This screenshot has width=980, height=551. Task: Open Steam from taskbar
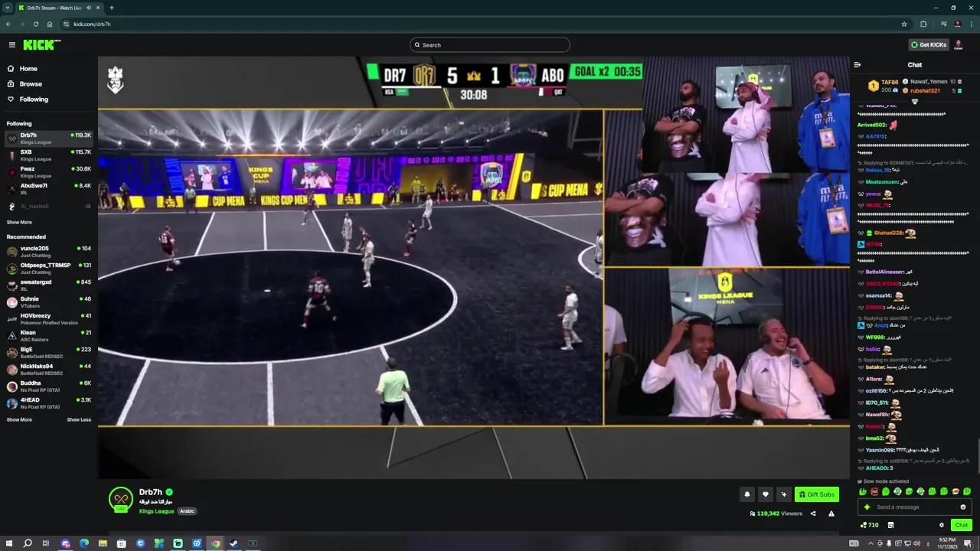click(234, 543)
